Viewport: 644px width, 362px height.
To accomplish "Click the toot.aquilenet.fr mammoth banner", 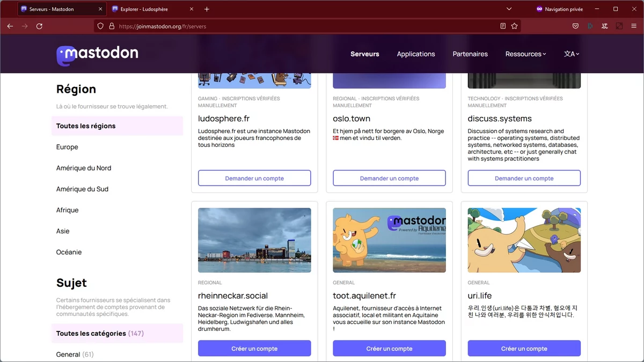I will [x=389, y=240].
